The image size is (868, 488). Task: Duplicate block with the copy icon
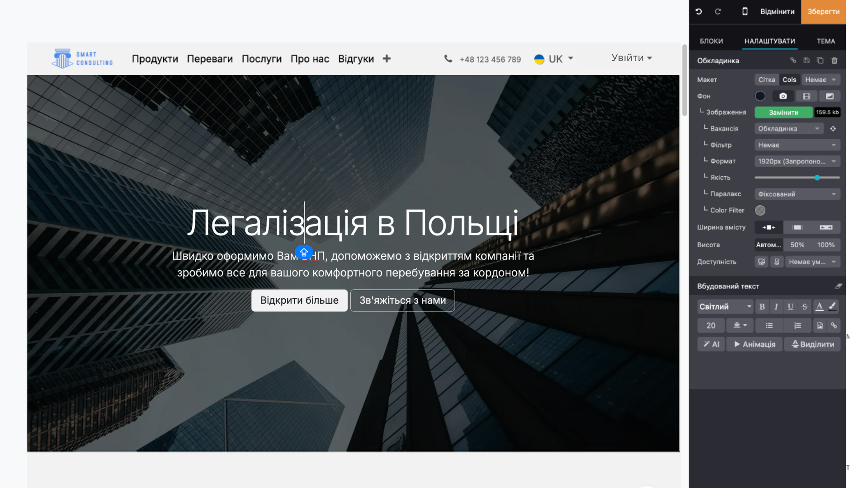820,61
